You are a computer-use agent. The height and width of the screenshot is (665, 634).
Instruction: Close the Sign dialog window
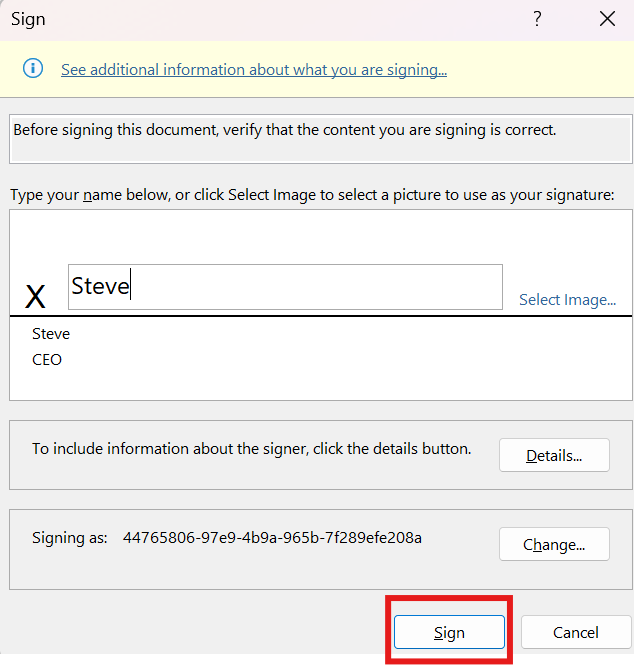click(x=606, y=19)
